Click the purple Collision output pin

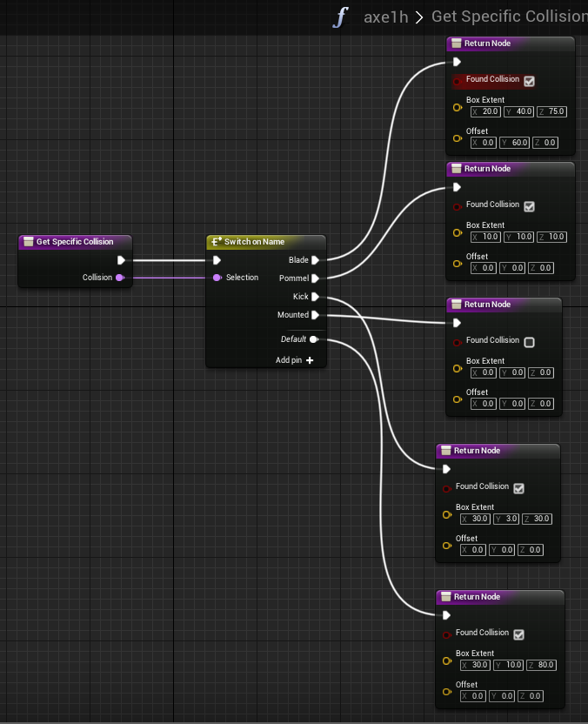coord(119,278)
